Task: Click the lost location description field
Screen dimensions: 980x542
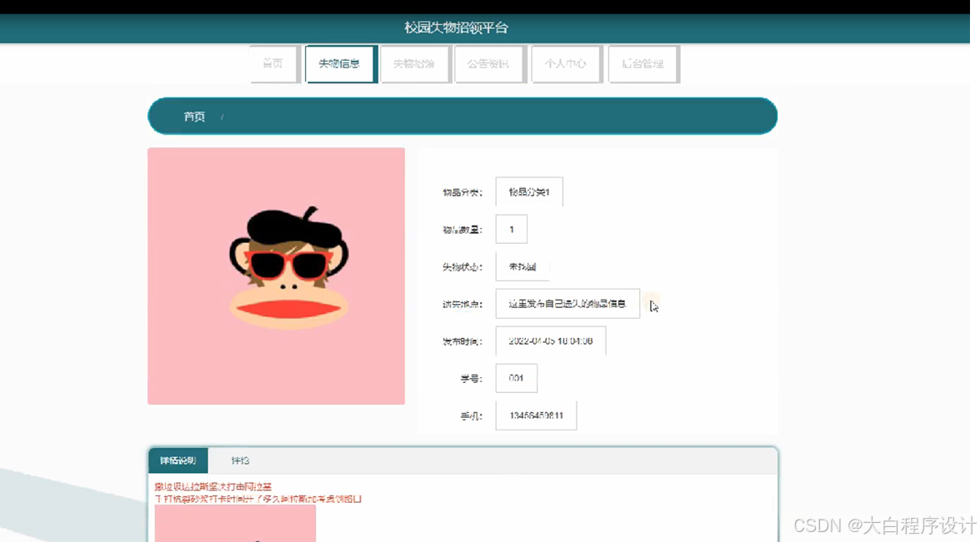Action: pyautogui.click(x=567, y=303)
